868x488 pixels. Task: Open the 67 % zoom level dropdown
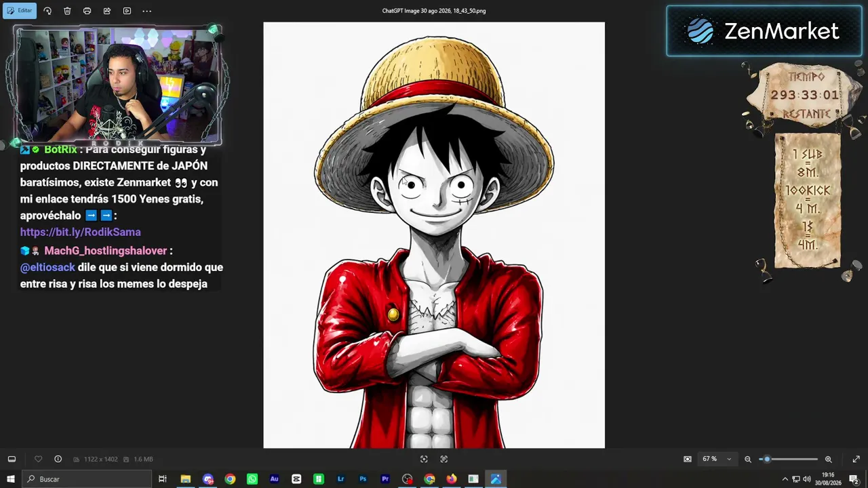(717, 459)
